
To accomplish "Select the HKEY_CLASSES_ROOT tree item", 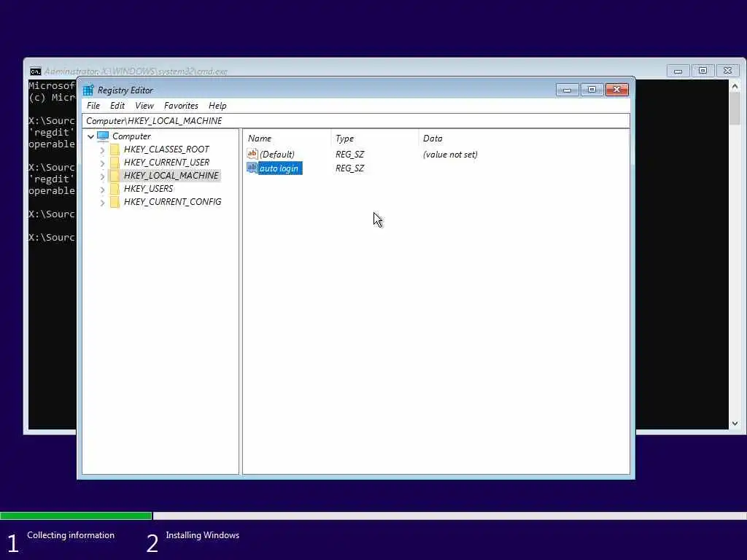I will pos(166,149).
